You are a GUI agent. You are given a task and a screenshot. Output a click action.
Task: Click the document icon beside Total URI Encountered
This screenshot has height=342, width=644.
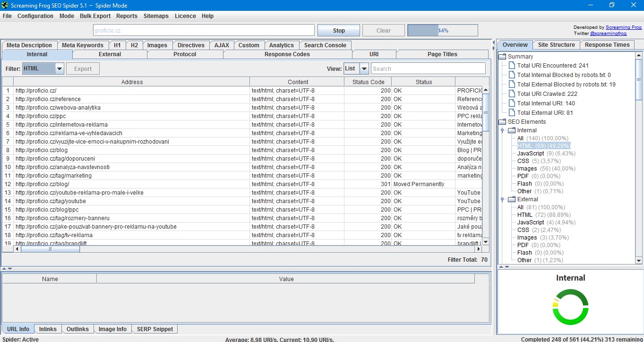512,66
